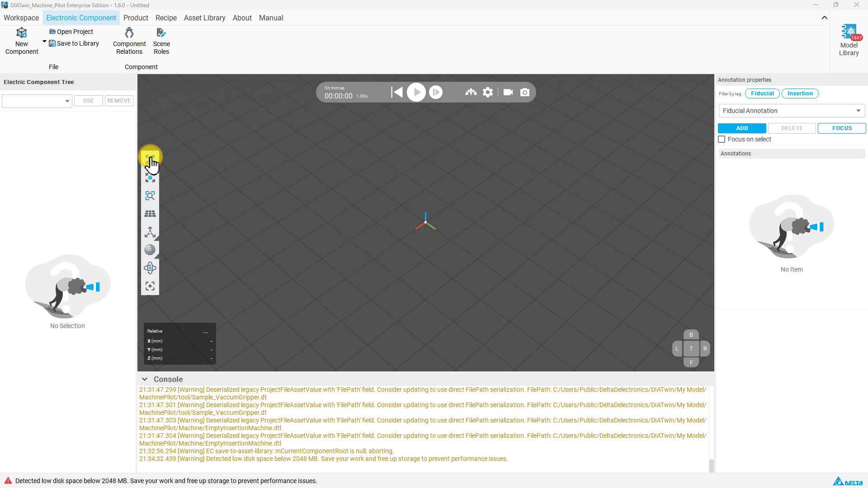Click the Annotations section header
This screenshot has height=488, width=868.
(791, 154)
